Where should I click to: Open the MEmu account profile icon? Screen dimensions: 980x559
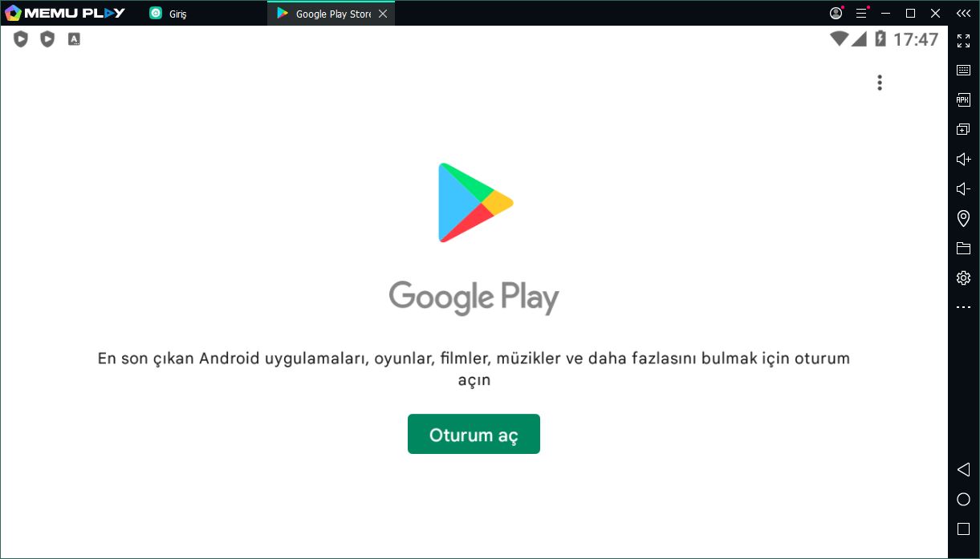pyautogui.click(x=836, y=13)
